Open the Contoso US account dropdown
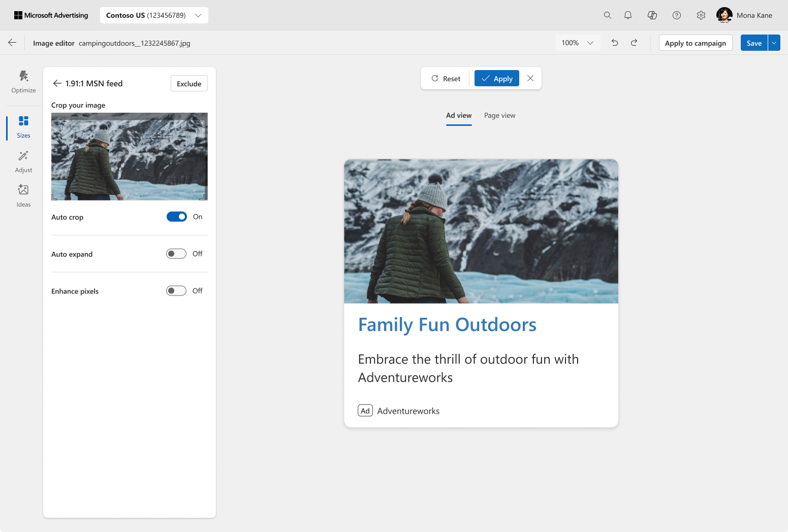 pyautogui.click(x=154, y=15)
